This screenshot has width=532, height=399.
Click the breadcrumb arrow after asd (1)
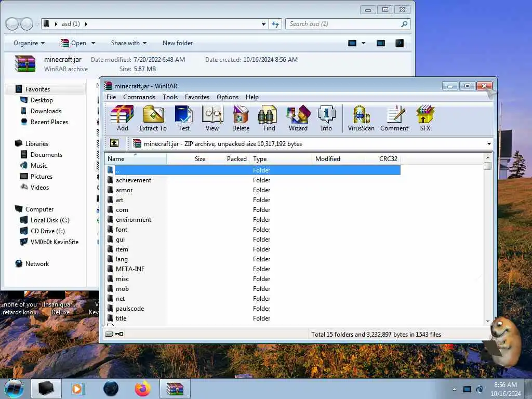click(86, 24)
